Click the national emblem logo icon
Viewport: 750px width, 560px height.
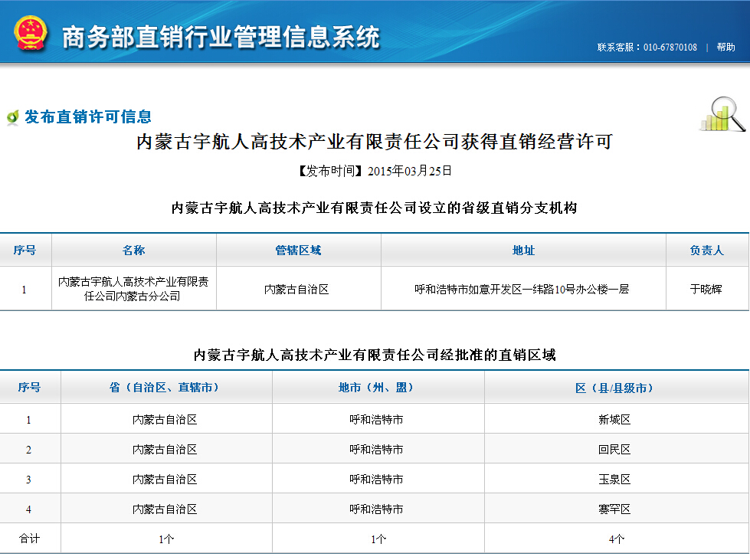[31, 33]
